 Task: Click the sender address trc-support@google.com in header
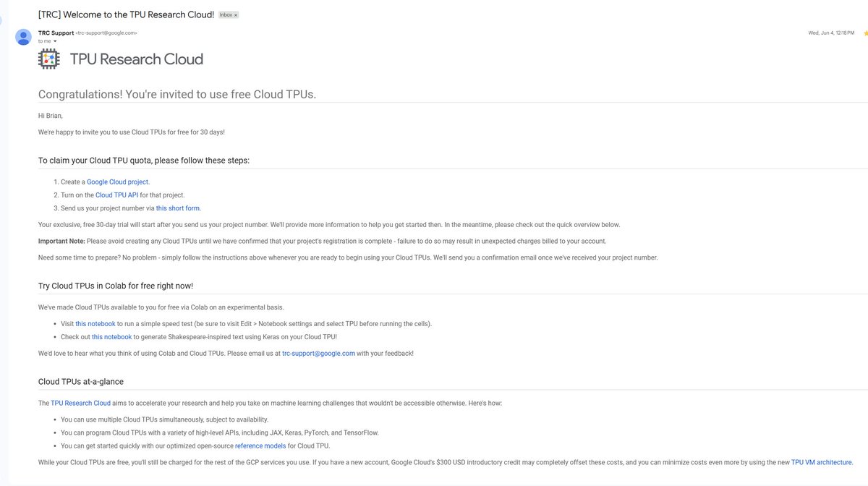[106, 33]
